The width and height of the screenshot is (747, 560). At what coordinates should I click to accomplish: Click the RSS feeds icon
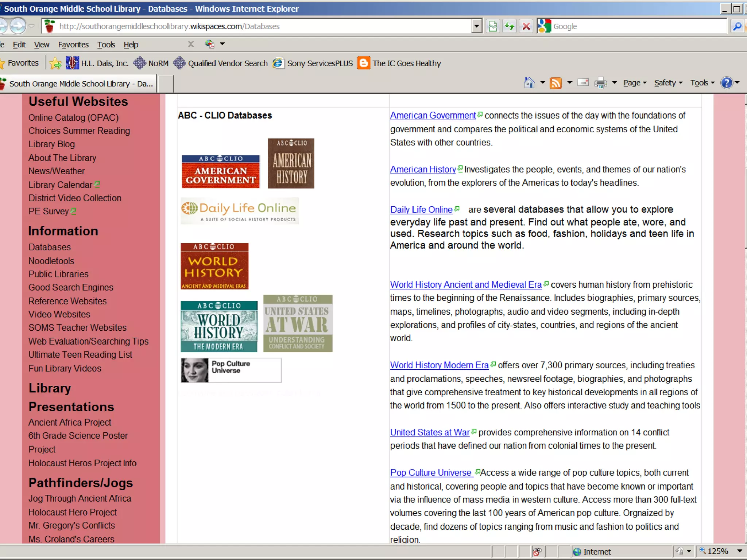[556, 83]
